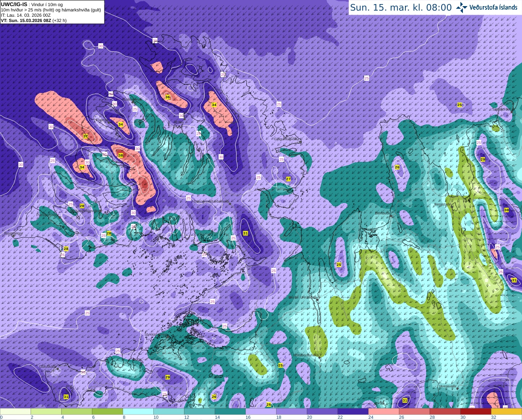Click the Holtavörðuheiði station label
The image size is (522, 420).
306,355
